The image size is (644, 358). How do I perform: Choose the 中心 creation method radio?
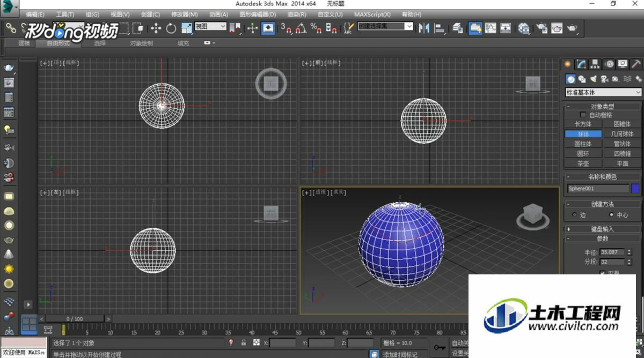(611, 214)
